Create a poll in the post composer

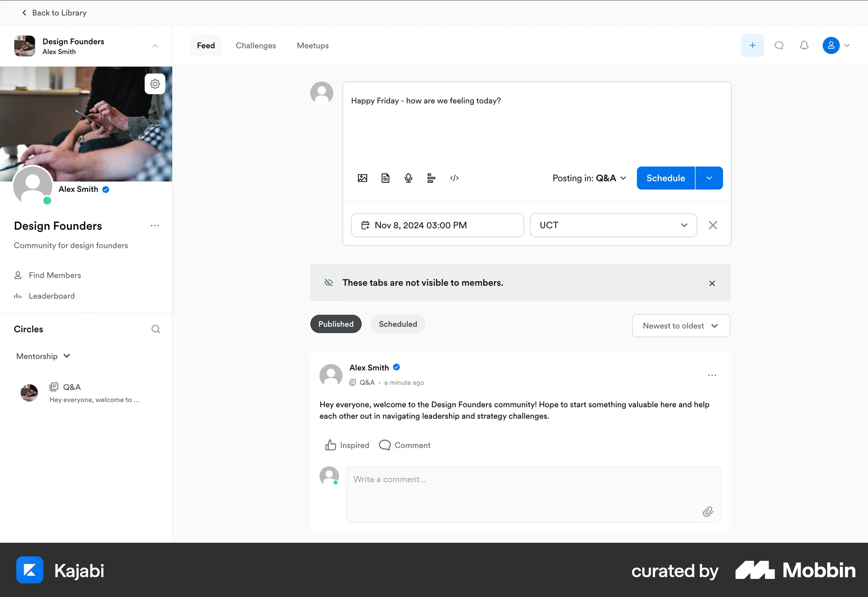[431, 178]
